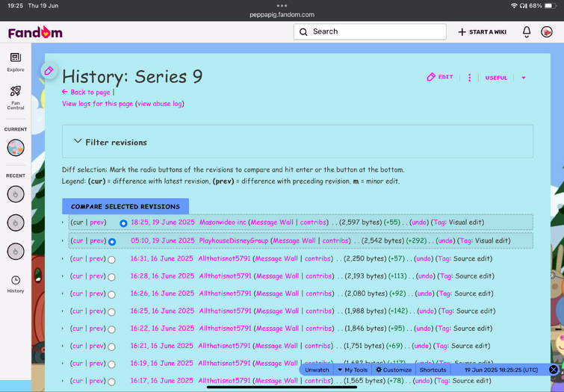Click undo on the 2,080 bytes revision
Screen dimensions: 564x392
tap(424, 293)
